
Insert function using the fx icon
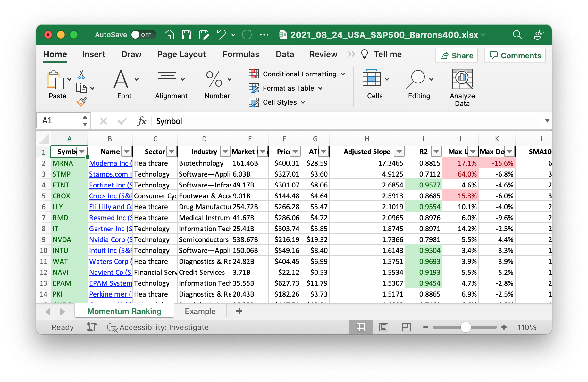pos(142,121)
